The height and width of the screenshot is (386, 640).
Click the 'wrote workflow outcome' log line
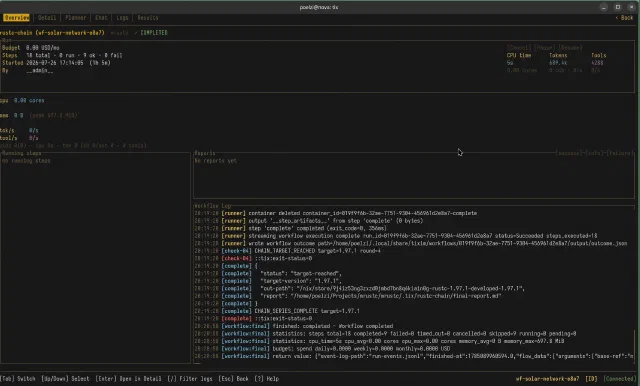[411, 243]
